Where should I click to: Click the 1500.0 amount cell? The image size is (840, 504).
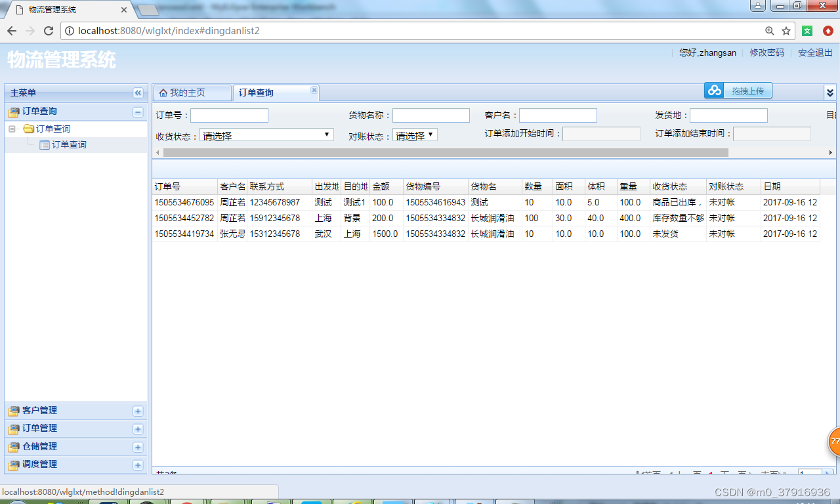click(387, 234)
